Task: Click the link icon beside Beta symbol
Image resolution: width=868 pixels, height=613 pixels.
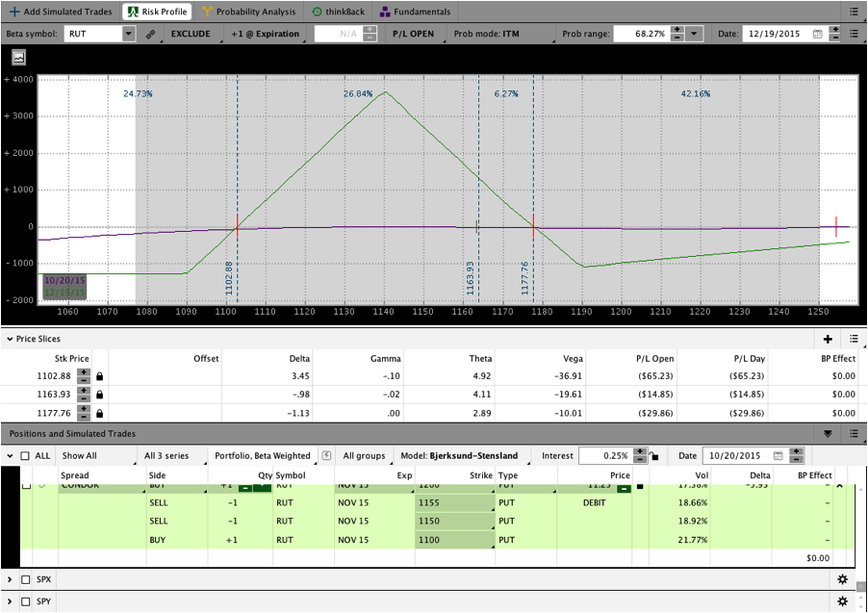Action: click(150, 34)
